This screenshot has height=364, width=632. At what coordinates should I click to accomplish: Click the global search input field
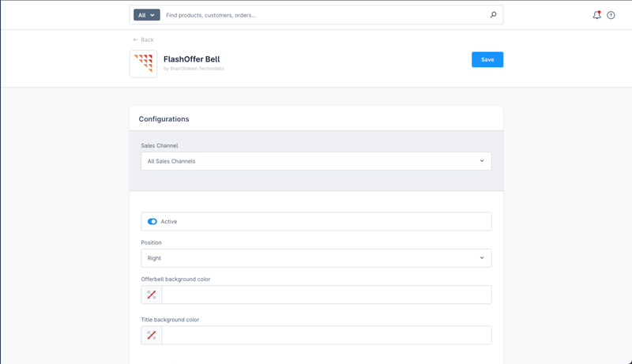click(x=324, y=15)
